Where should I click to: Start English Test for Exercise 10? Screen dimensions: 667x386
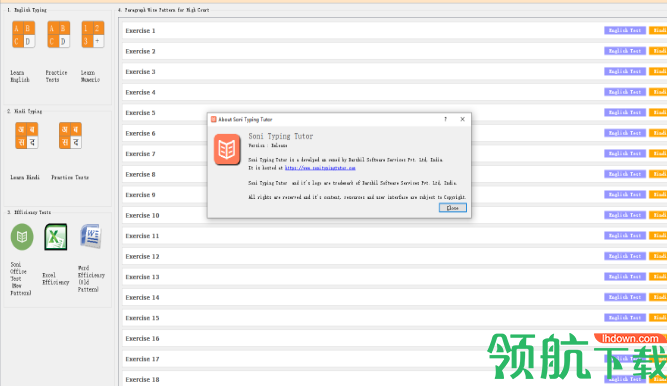pos(625,215)
